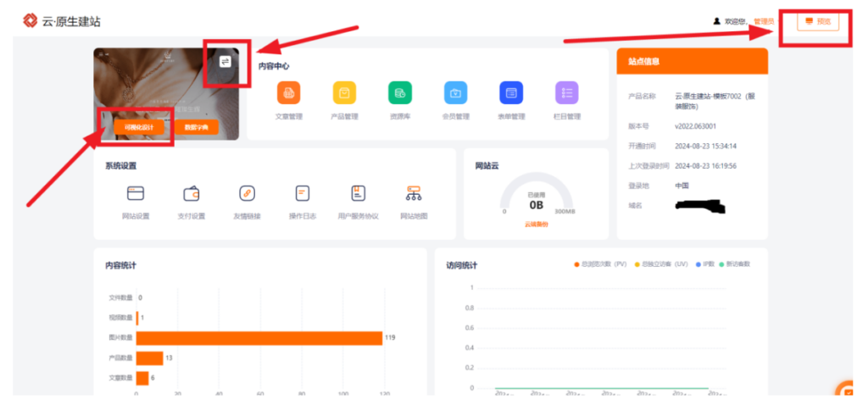Click the 预览 preview button
This screenshot has height=411, width=868.
(818, 21)
